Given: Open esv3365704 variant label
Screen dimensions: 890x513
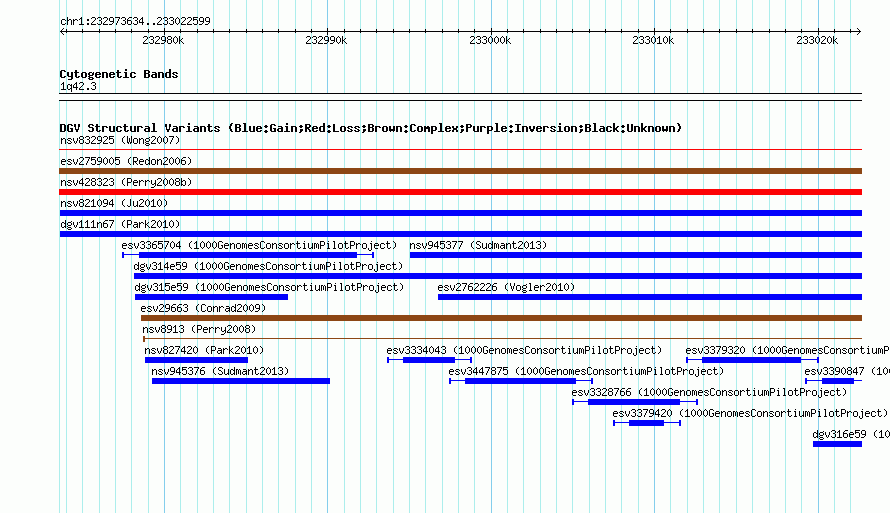Looking at the screenshot, I should pos(259,245).
